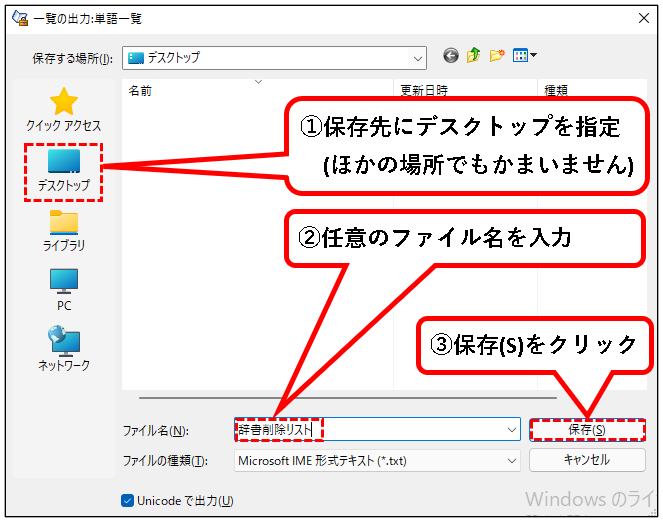The width and height of the screenshot is (663, 523).
Task: Go back to previous folder
Action: pos(451,55)
